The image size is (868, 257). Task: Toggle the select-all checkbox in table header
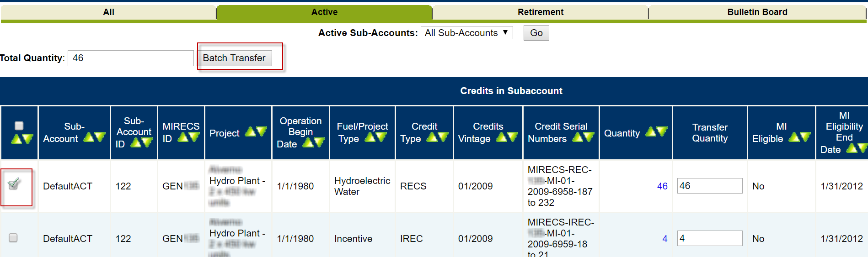click(x=19, y=126)
